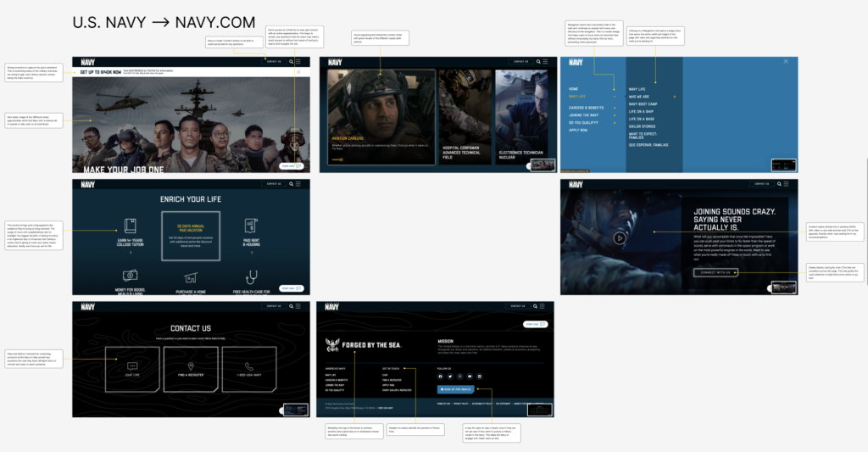Click the Free Health Care stethoscope icon
Screen dimensions: 868x452
(x=251, y=277)
